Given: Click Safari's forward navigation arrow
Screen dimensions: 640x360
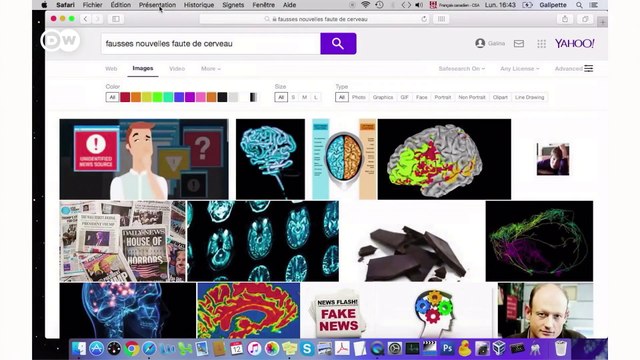Looking at the screenshot, I should coord(98,19).
